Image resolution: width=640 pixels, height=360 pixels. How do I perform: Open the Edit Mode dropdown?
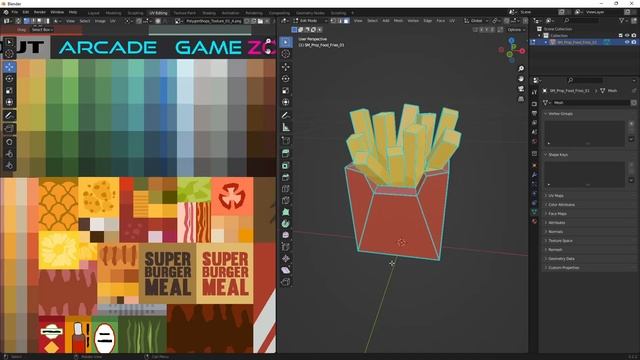311,20
